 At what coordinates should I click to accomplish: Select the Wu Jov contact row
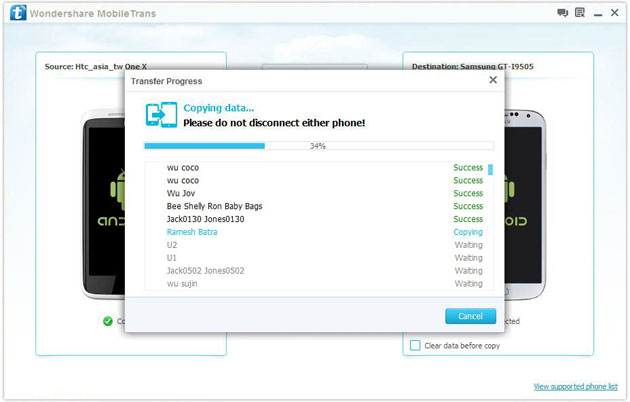pyautogui.click(x=319, y=193)
